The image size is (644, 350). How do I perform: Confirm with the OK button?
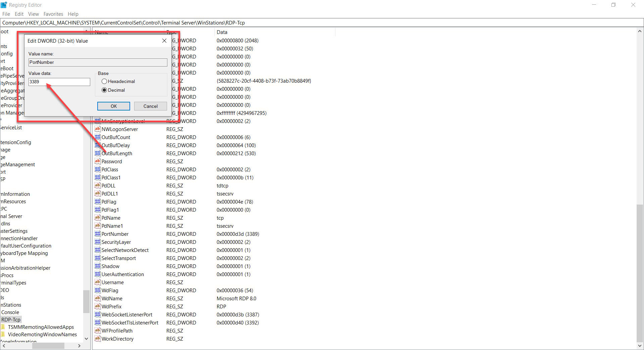[x=113, y=106]
